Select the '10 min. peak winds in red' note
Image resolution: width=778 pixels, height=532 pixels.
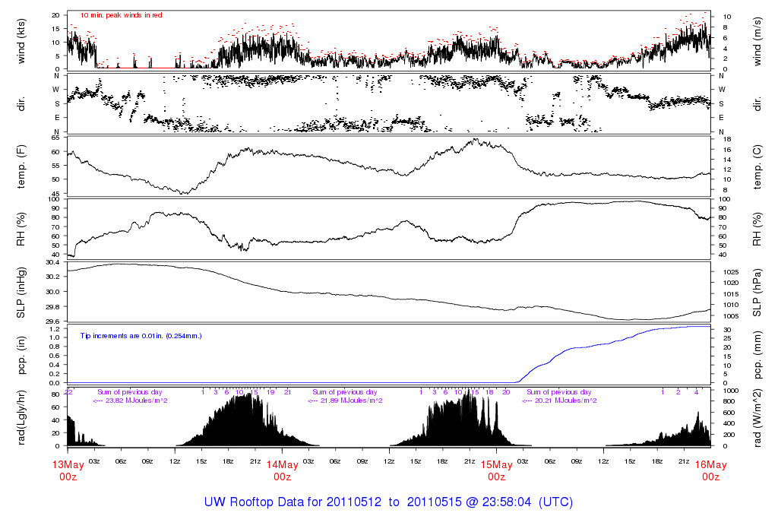coord(121,15)
